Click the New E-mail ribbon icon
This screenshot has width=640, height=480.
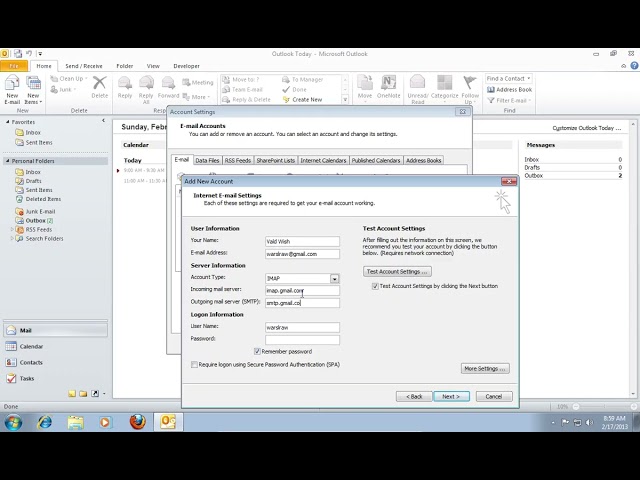12,90
